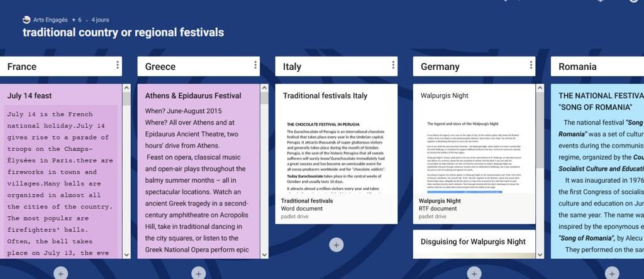Click the '4 jours' timestamp

click(x=100, y=19)
